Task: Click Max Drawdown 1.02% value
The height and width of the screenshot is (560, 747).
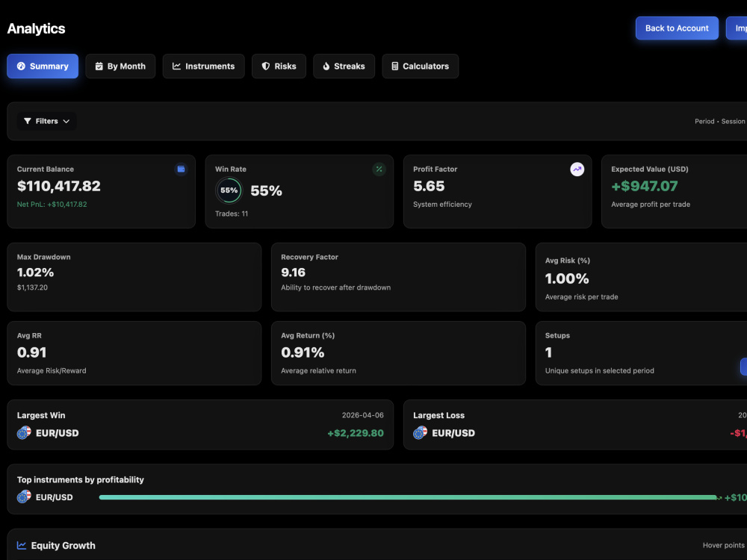Action: click(35, 273)
